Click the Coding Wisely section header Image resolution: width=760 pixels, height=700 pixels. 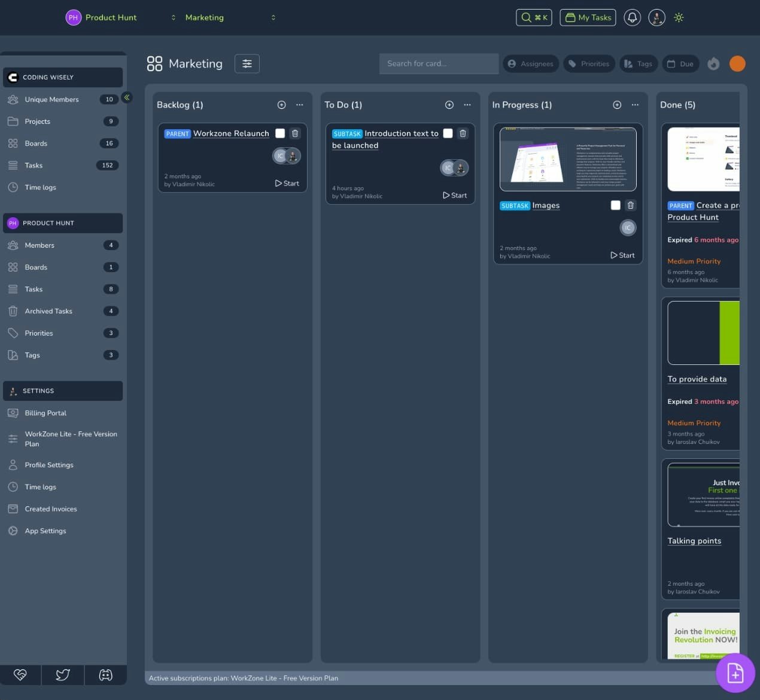(x=63, y=77)
